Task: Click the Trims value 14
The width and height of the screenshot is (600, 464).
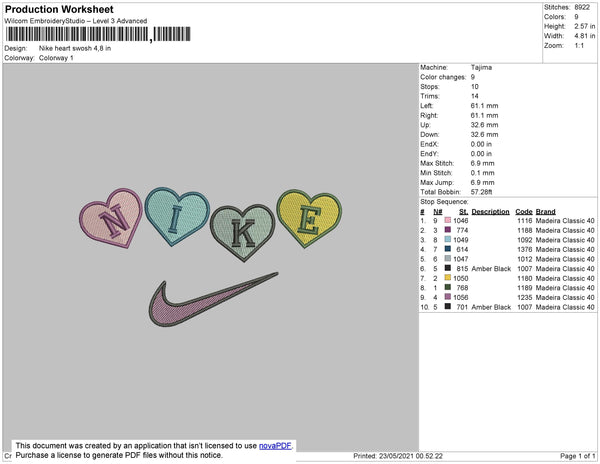Action: pyautogui.click(x=474, y=96)
